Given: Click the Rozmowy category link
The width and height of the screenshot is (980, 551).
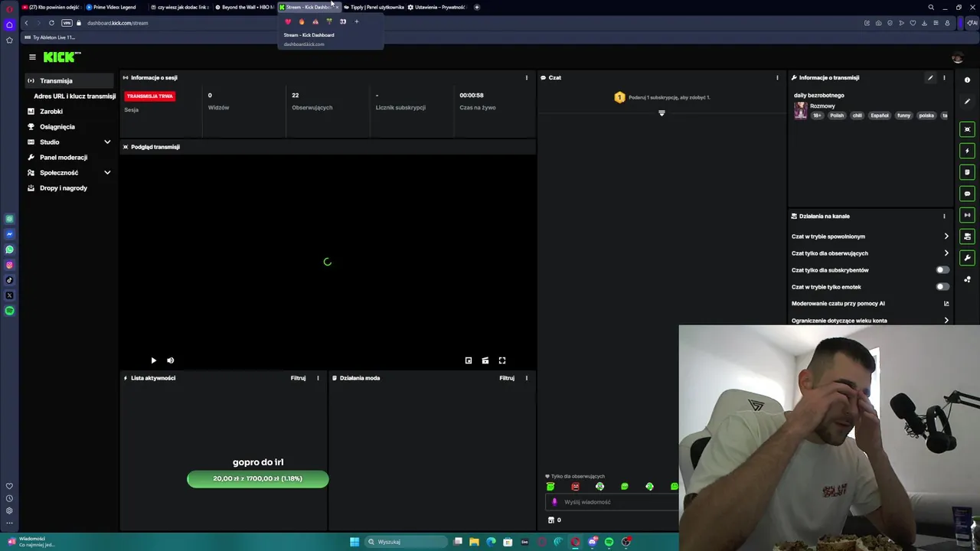Looking at the screenshot, I should 822,106.
